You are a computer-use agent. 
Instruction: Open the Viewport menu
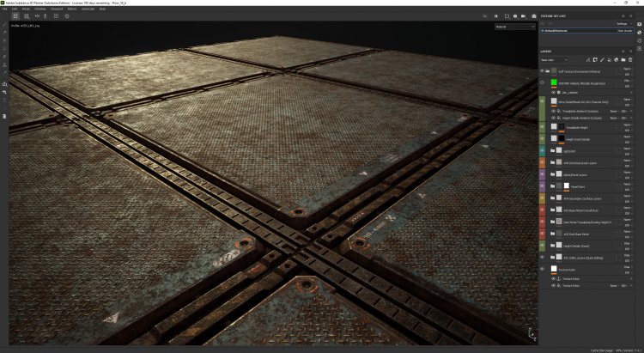[x=57, y=9]
